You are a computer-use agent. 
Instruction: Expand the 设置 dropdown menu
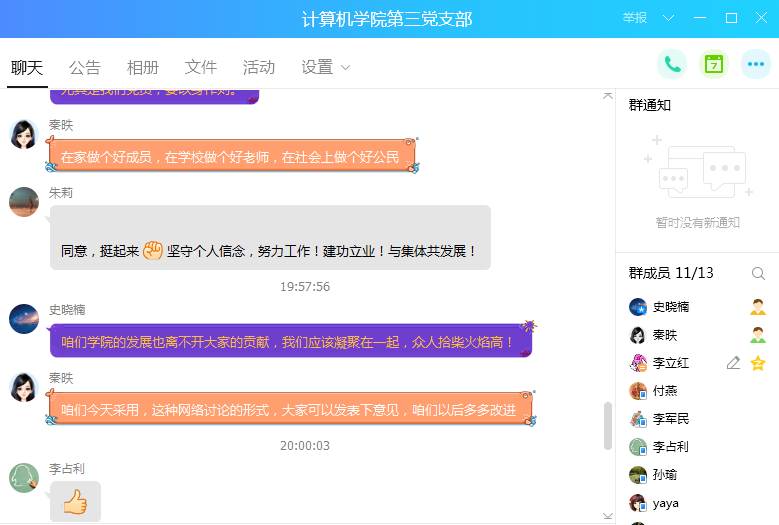(x=326, y=67)
